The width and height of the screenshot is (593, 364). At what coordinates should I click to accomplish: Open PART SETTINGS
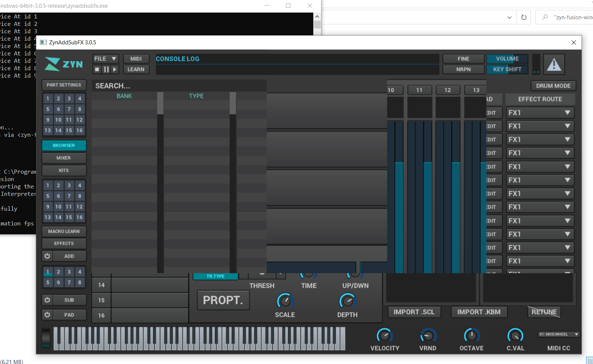click(x=64, y=85)
